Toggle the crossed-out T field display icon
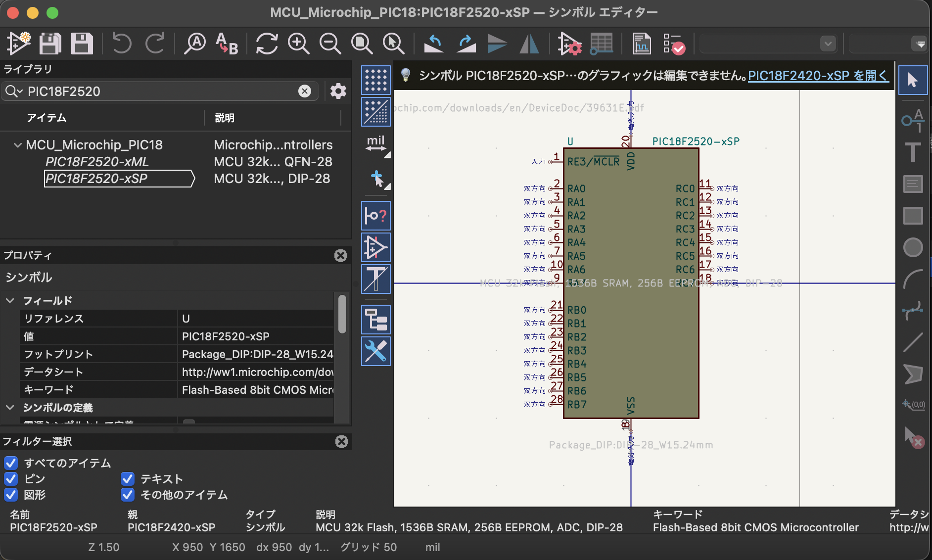 tap(376, 279)
